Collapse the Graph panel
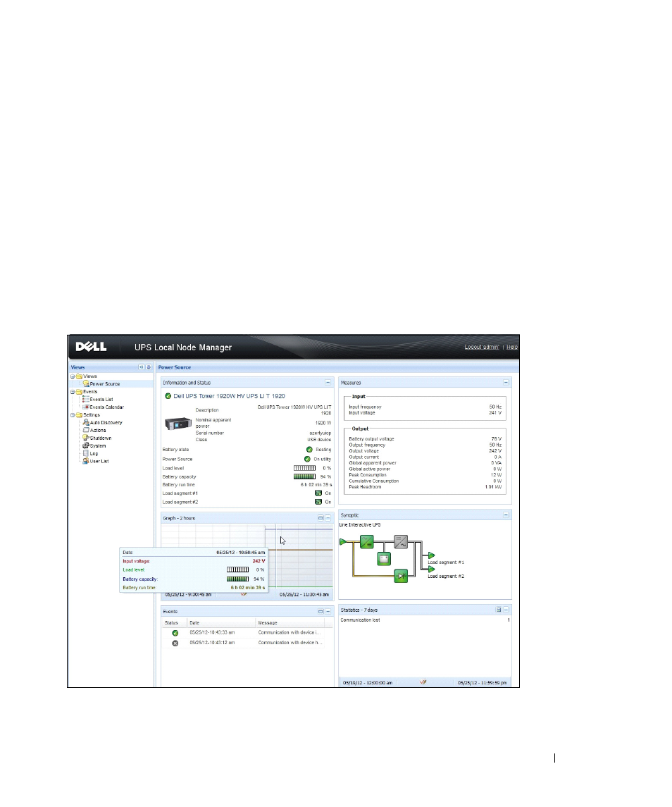The height and width of the screenshot is (807, 672). [x=328, y=518]
